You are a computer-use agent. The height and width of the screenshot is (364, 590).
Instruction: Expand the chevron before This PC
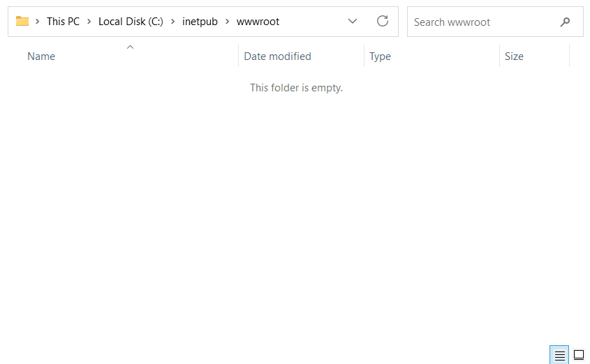(x=38, y=22)
